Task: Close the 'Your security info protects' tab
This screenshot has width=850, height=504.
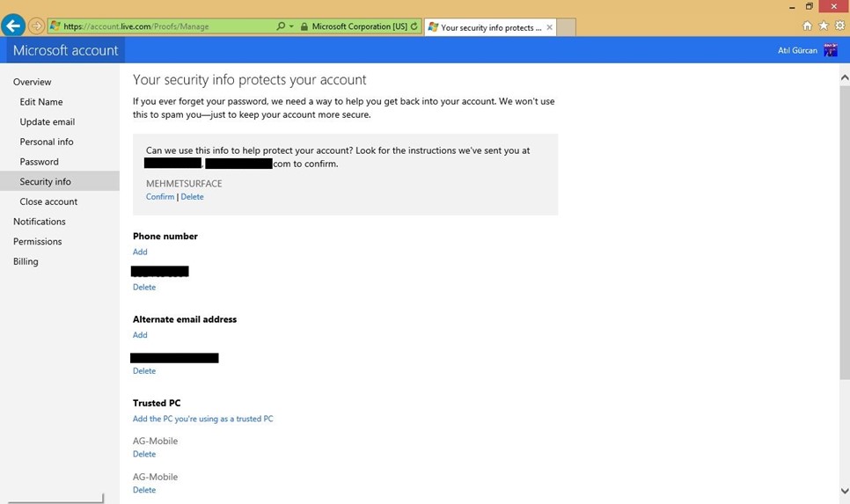Action: [550, 27]
